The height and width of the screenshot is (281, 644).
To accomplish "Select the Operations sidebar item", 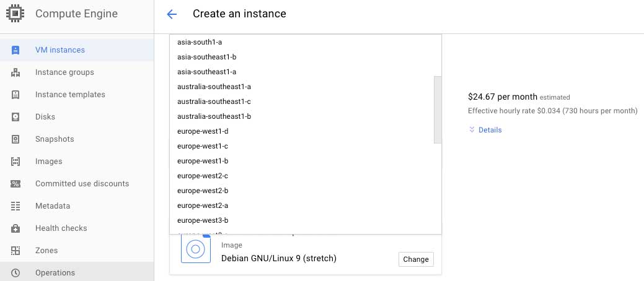I will [x=55, y=273].
